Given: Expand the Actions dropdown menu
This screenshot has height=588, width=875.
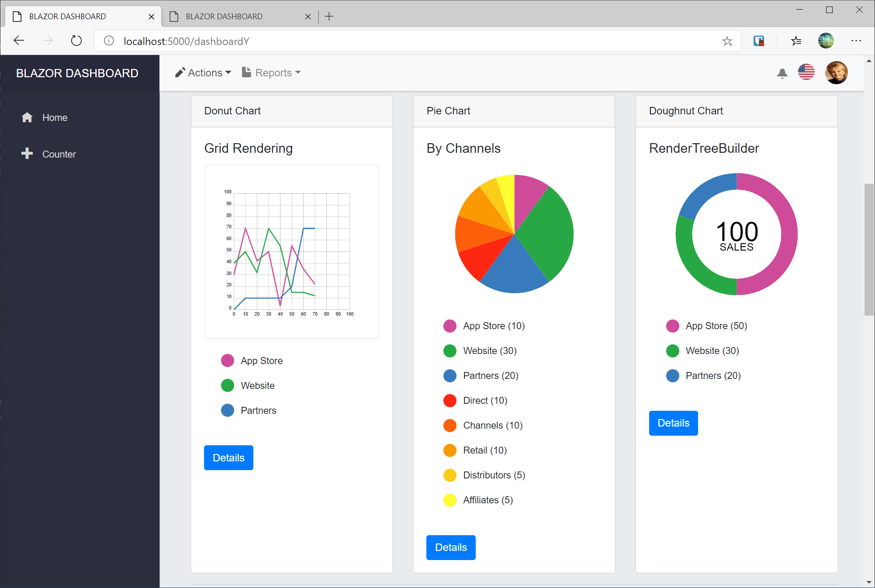Looking at the screenshot, I should (204, 73).
